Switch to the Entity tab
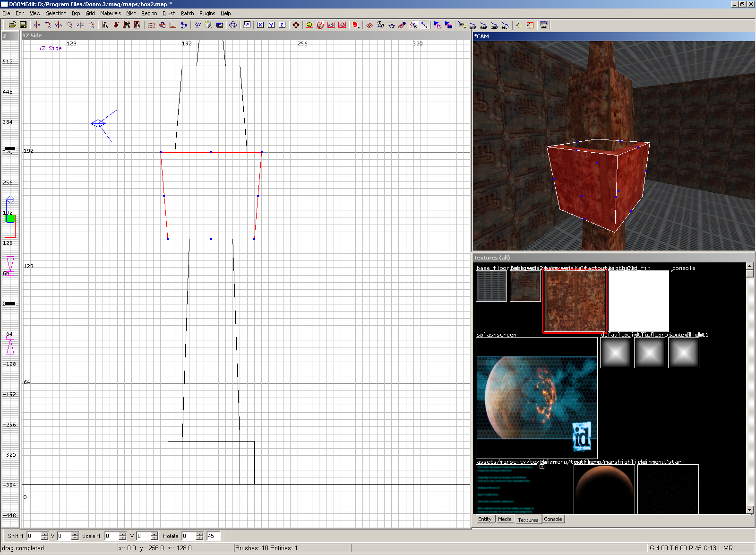This screenshot has height=555, width=756. click(485, 519)
